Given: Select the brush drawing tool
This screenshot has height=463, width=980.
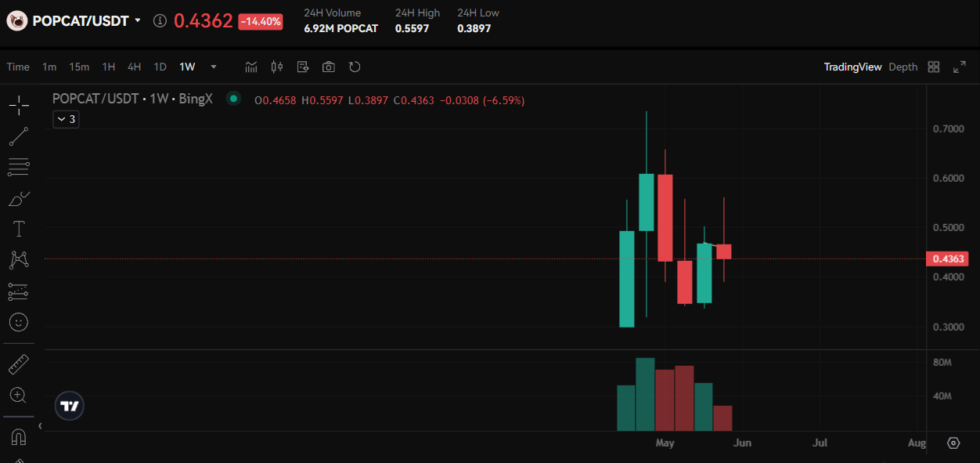Looking at the screenshot, I should point(19,198).
